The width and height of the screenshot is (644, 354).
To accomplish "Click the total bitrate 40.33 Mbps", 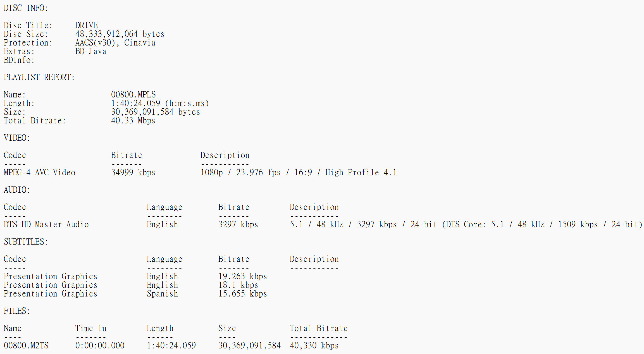I will tap(133, 121).
